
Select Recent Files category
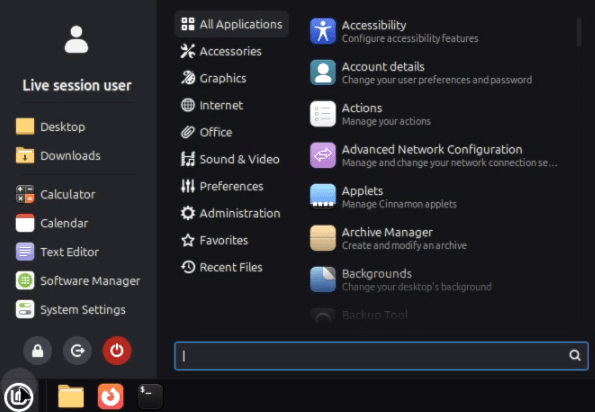click(231, 267)
